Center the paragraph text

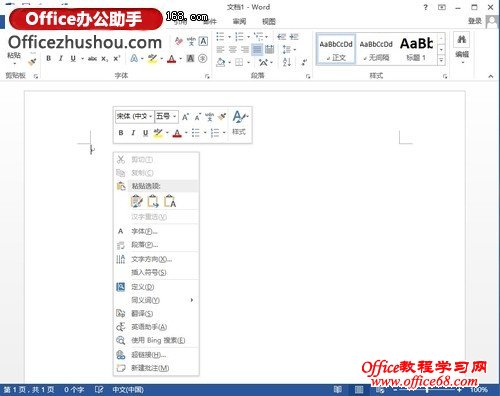click(x=233, y=50)
